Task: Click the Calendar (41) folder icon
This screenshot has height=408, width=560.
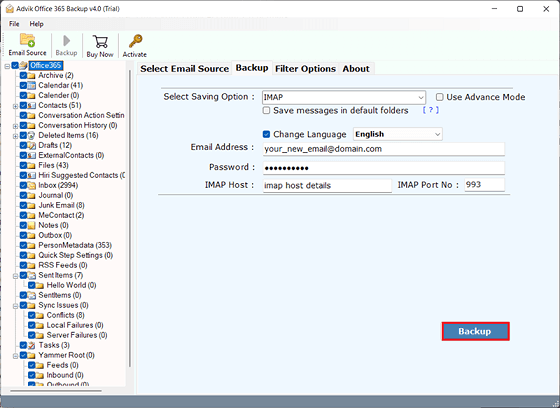Action: point(31,85)
